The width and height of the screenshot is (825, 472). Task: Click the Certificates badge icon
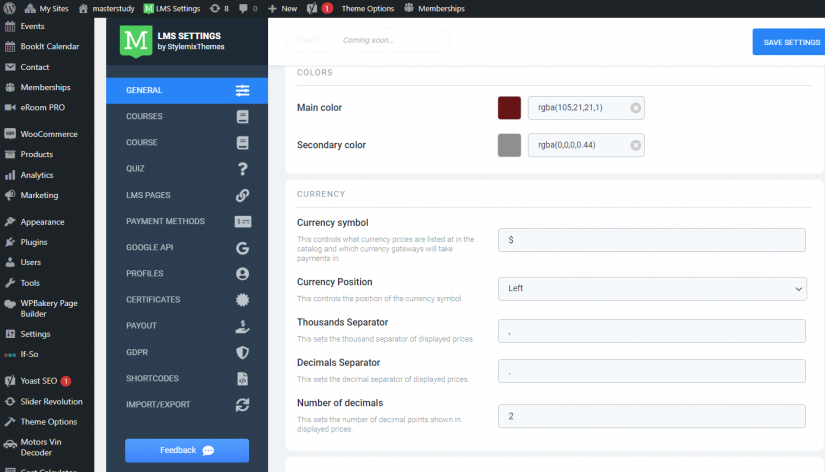[242, 299]
